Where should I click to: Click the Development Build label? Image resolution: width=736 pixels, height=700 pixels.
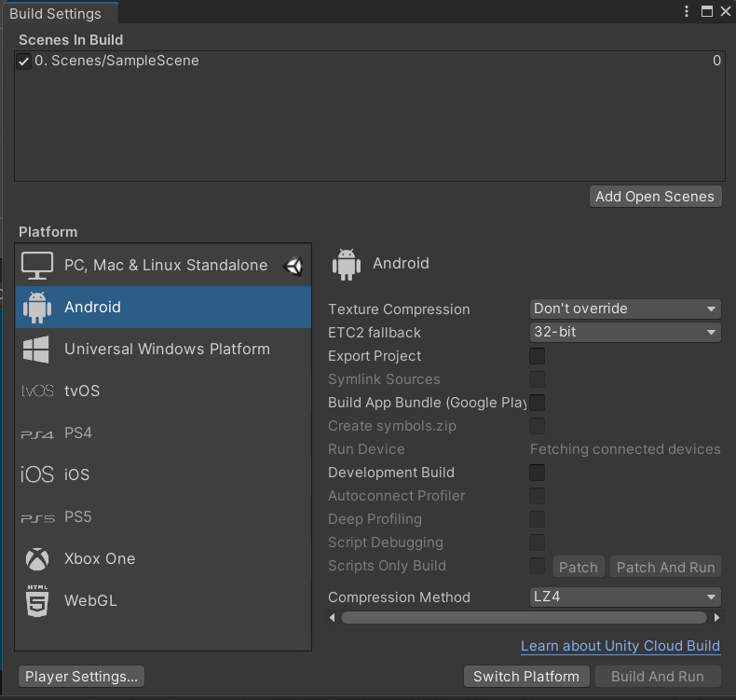pos(391,473)
